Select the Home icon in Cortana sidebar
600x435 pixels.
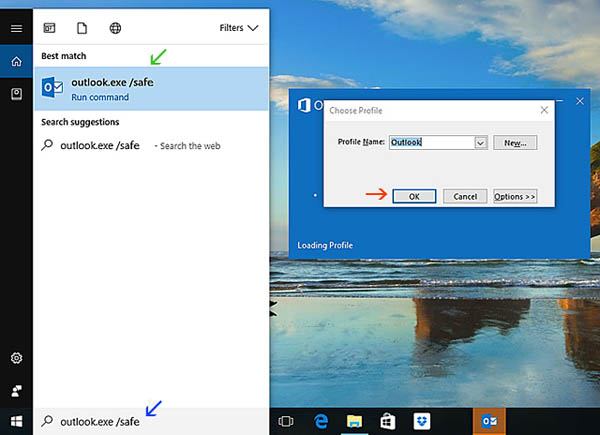(x=16, y=62)
